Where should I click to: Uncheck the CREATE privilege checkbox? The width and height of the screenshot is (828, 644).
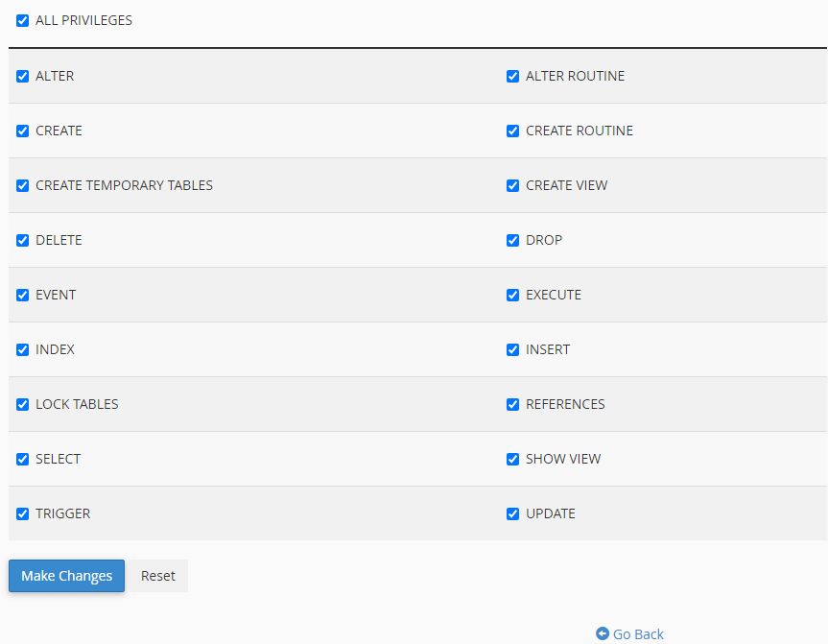pyautogui.click(x=23, y=131)
